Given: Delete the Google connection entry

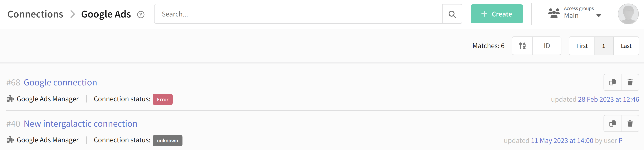Looking at the screenshot, I should tap(630, 82).
